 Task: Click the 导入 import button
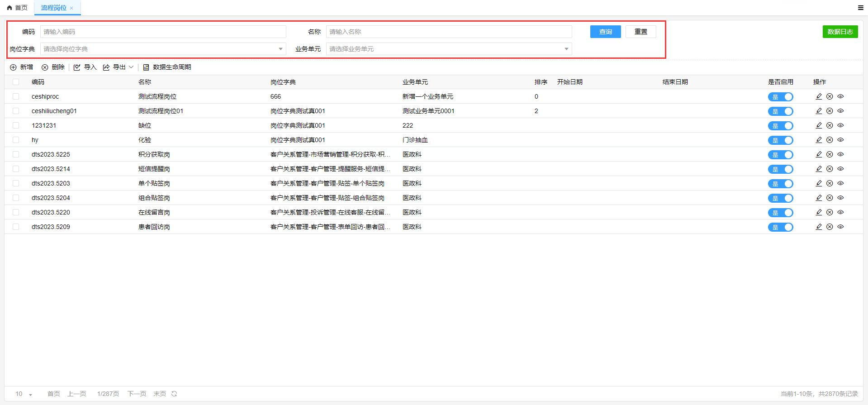pos(85,67)
